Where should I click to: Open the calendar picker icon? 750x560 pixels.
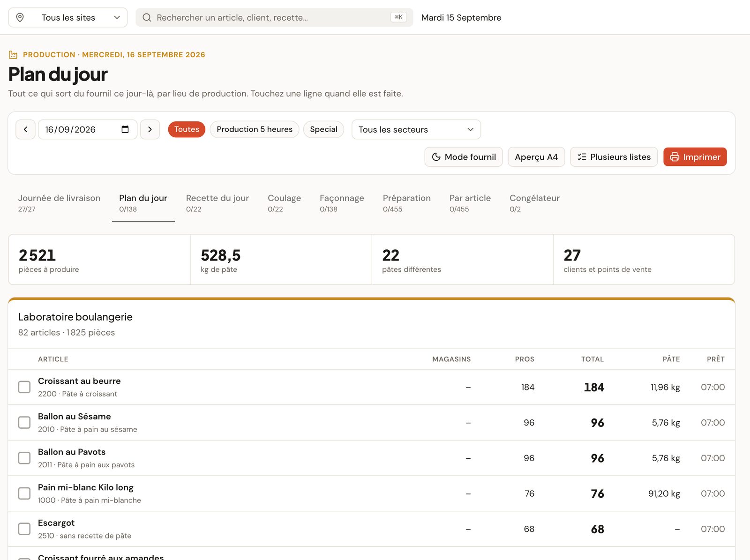coord(125,129)
